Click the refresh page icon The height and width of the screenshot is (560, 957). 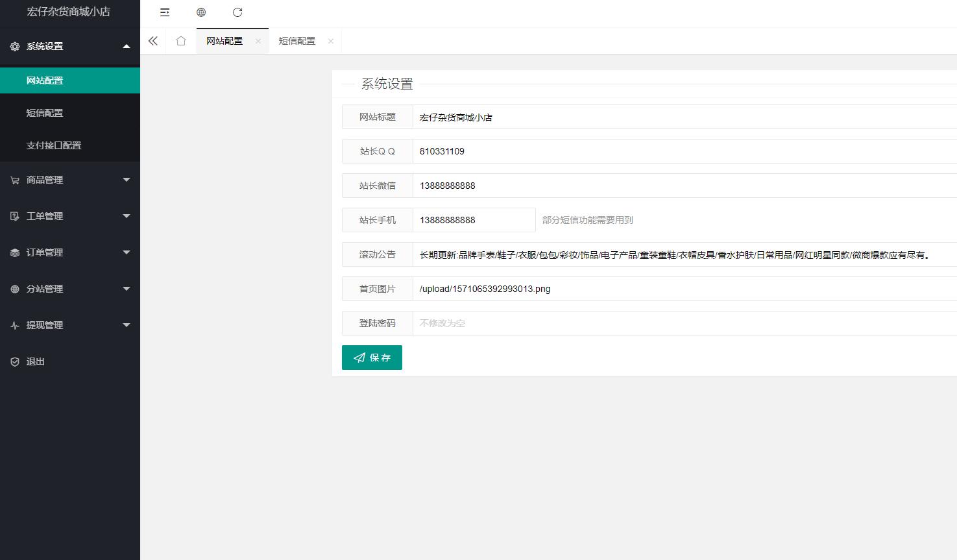tap(237, 12)
